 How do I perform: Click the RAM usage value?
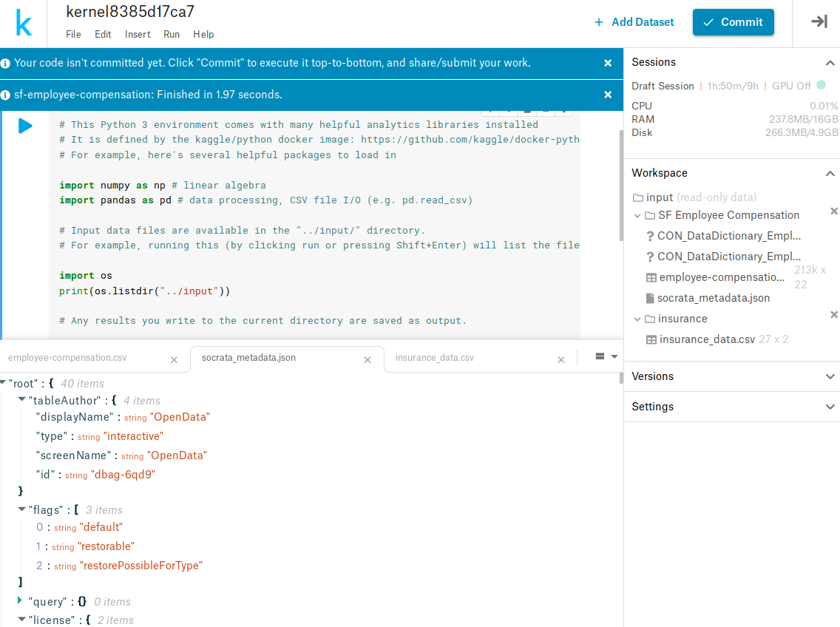(804, 120)
